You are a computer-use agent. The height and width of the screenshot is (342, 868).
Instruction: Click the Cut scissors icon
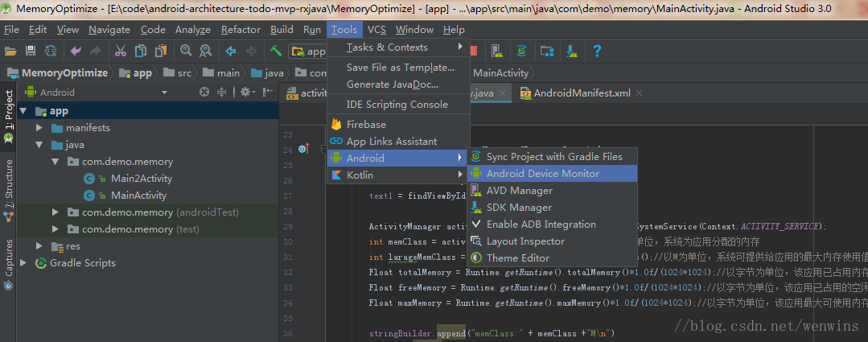120,52
